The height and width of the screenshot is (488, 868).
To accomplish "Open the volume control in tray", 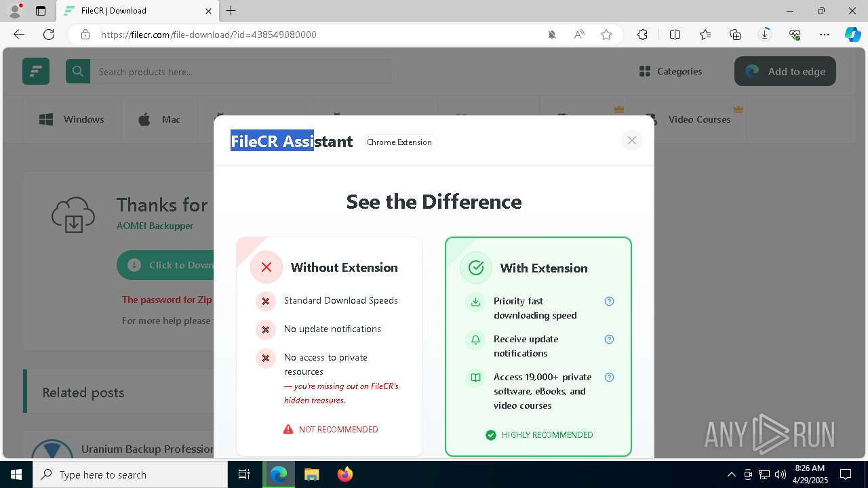I will tap(781, 474).
